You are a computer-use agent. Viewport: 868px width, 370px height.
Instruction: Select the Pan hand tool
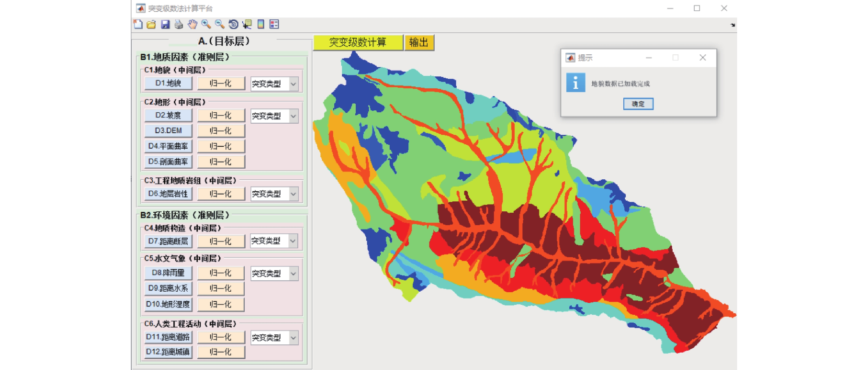coord(192,24)
